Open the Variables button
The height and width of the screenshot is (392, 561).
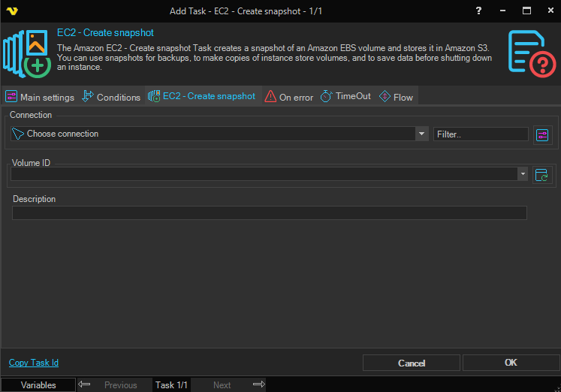pos(38,384)
